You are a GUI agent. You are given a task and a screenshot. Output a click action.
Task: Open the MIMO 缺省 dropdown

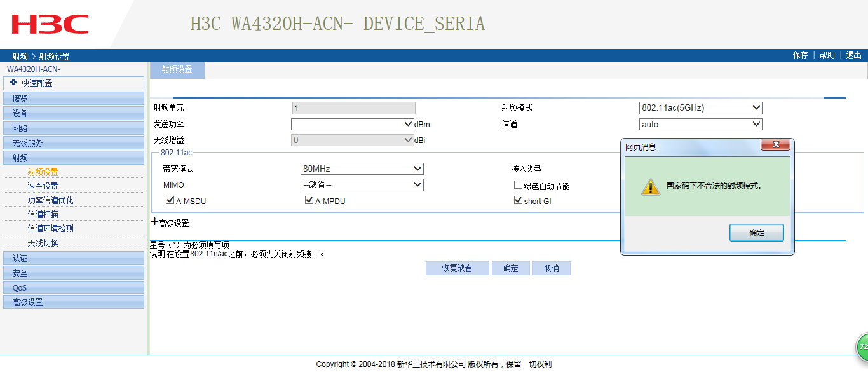(x=362, y=185)
